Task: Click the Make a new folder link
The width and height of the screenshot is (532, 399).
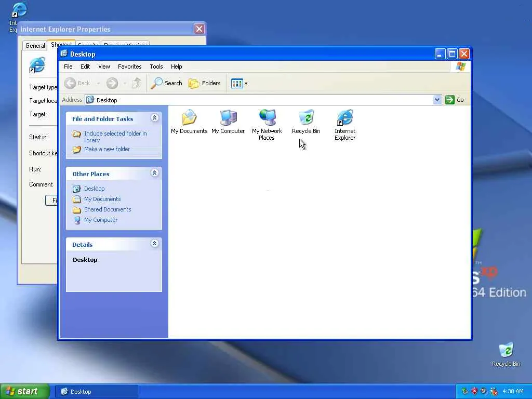Action: coord(107,149)
